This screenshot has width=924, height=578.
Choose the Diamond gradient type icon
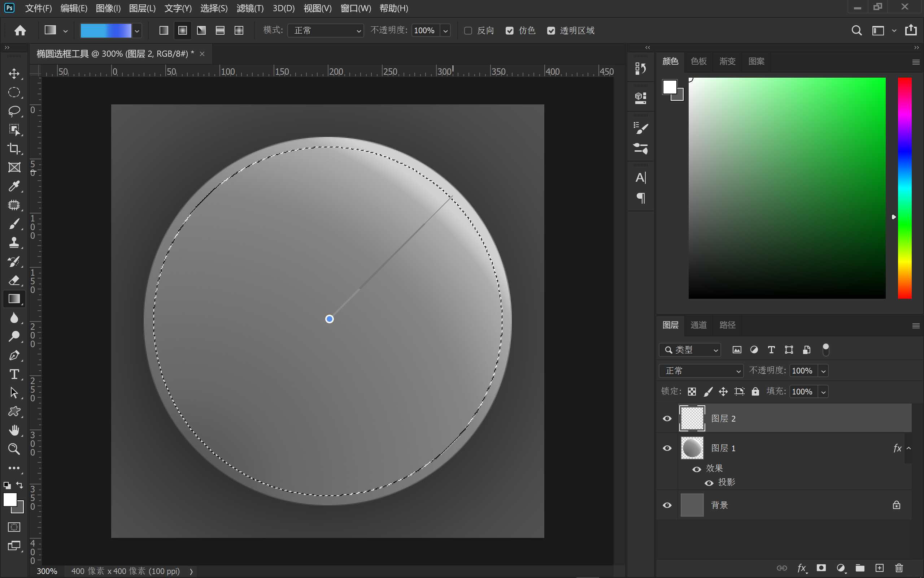(x=239, y=30)
